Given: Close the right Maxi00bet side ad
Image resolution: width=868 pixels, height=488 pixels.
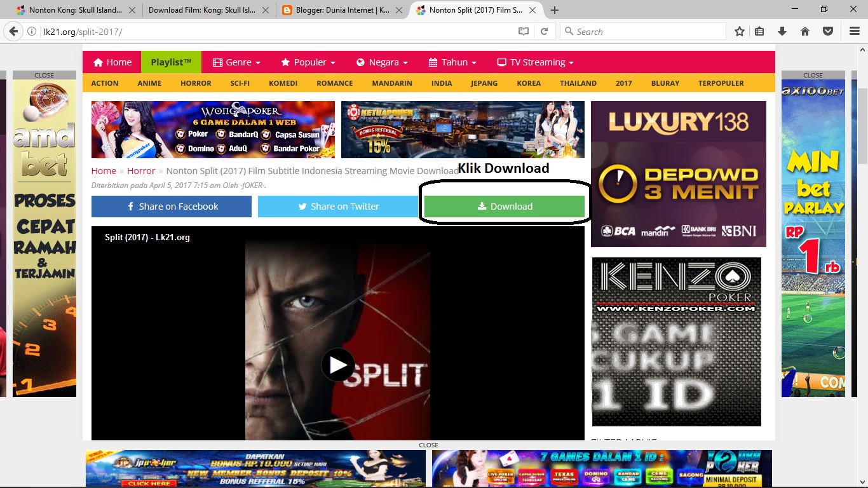Looking at the screenshot, I should click(x=813, y=75).
